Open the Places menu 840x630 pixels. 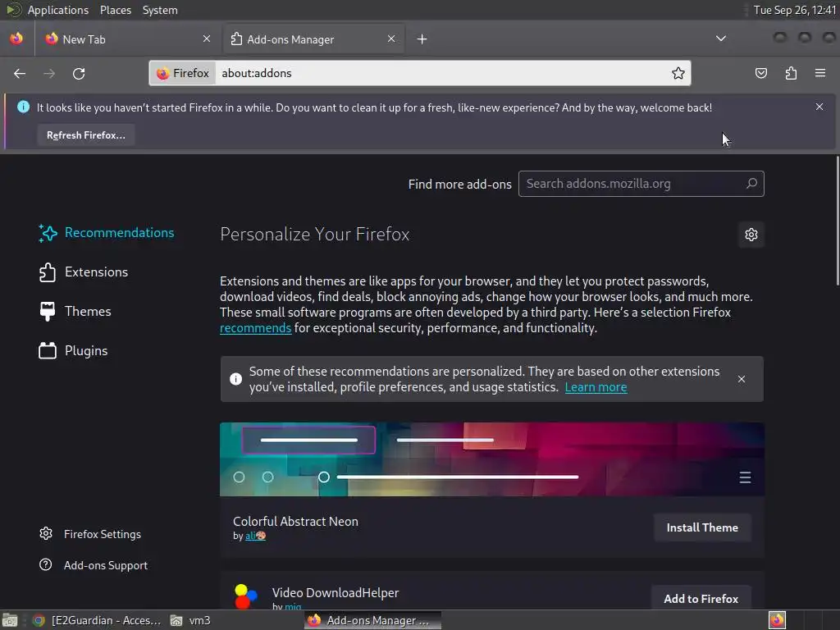[x=116, y=10]
